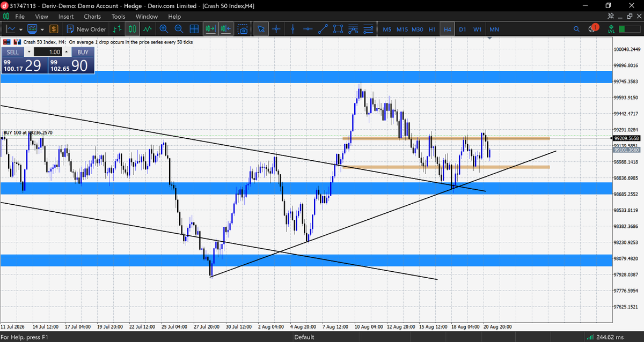Image resolution: width=644 pixels, height=342 pixels.
Task: Select the cursor pointer tool
Action: (261, 29)
